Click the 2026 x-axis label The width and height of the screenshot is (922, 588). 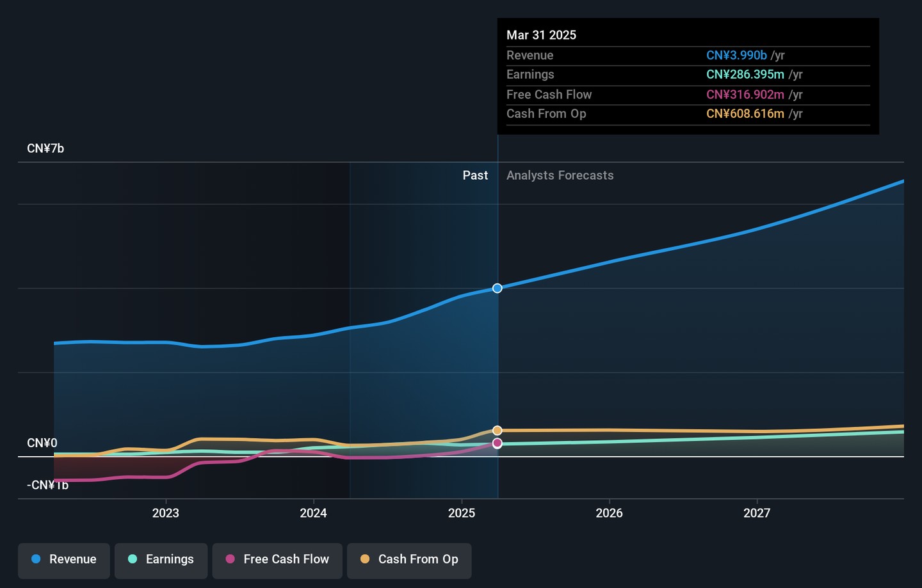tap(609, 513)
